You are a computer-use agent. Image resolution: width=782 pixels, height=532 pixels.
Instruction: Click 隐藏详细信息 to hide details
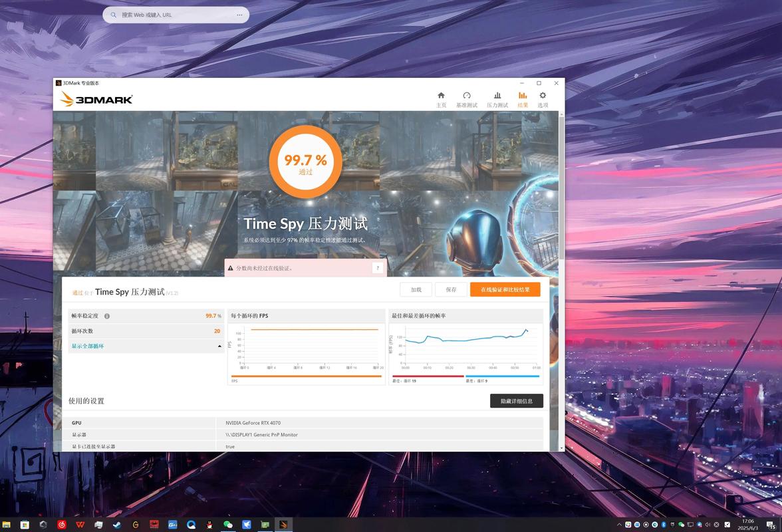click(516, 401)
